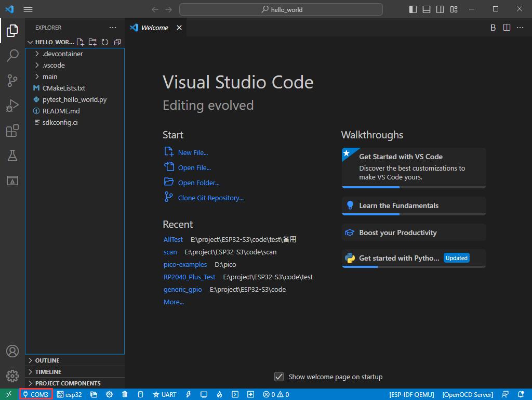Click the hello_world search box
Screen dimensions: 532x400
coord(281,9)
